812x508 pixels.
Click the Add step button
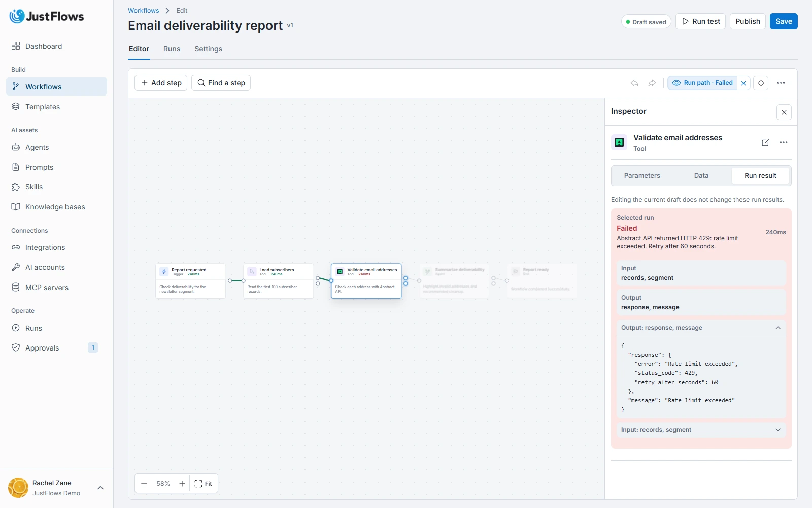coord(161,83)
